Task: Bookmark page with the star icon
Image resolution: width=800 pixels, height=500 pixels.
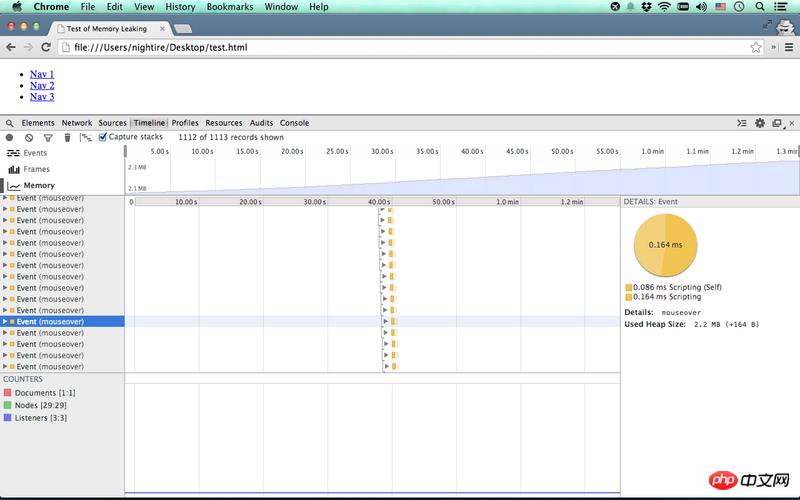Action: (756, 47)
